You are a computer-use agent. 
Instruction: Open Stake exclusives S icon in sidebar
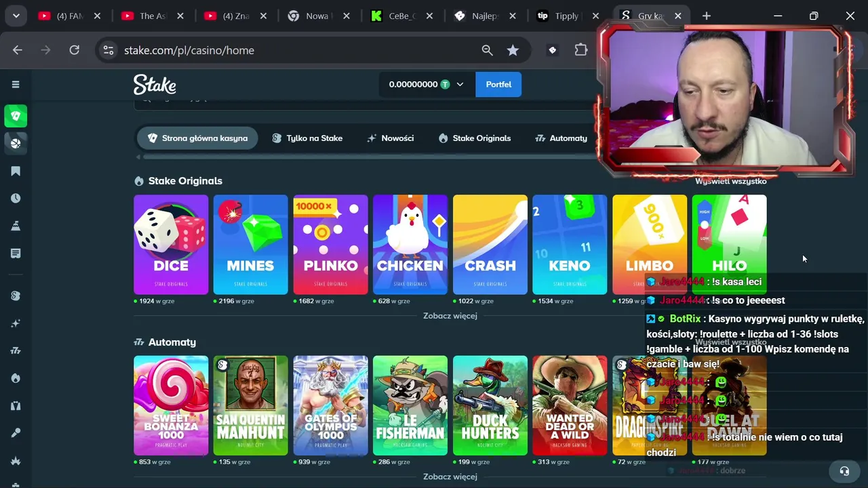click(16, 296)
